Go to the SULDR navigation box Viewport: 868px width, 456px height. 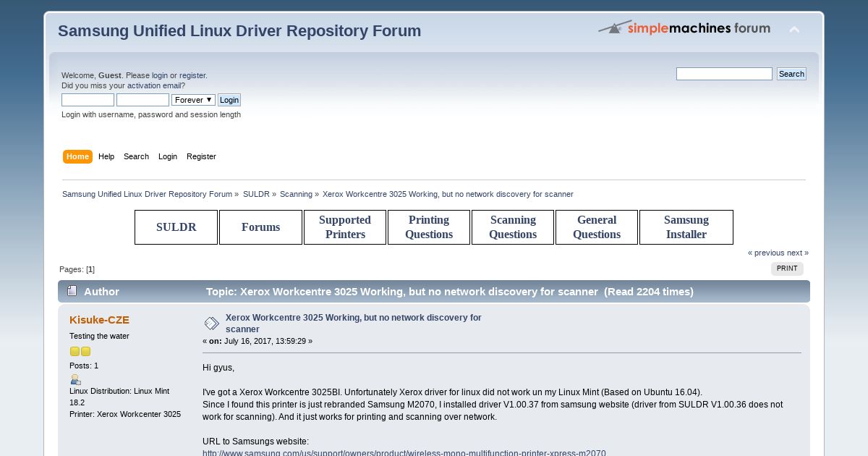(x=176, y=227)
